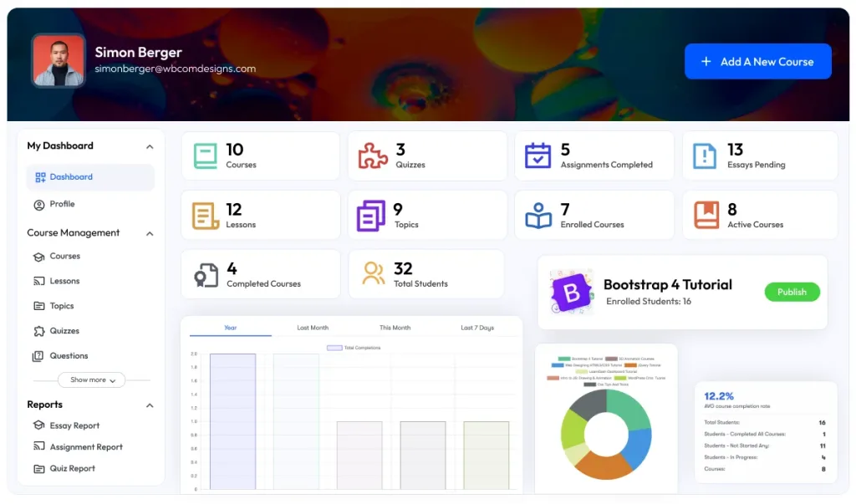Click the Lessons document icon in stats
The height and width of the screenshot is (504, 856).
(x=206, y=216)
